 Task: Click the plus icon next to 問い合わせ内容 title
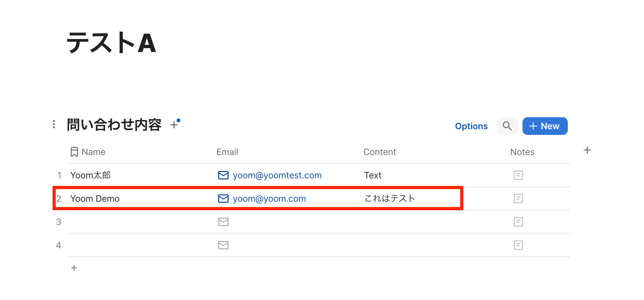(174, 125)
